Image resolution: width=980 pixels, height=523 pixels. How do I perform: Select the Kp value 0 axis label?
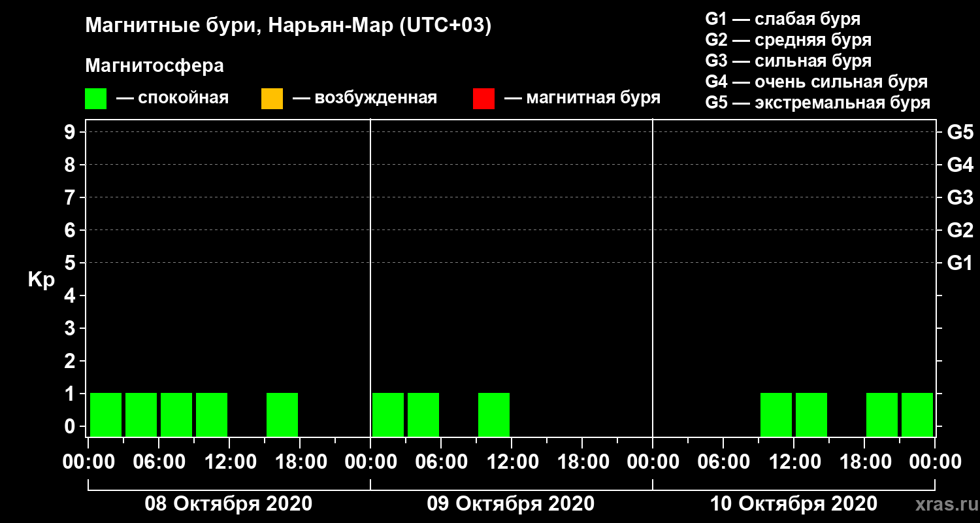[x=71, y=426]
